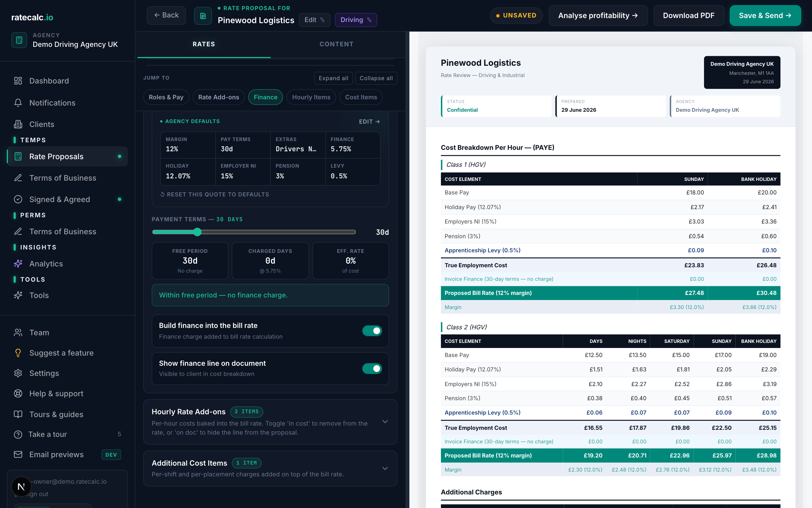Click Expand all sections
This screenshot has height=508, width=812.
click(x=333, y=78)
